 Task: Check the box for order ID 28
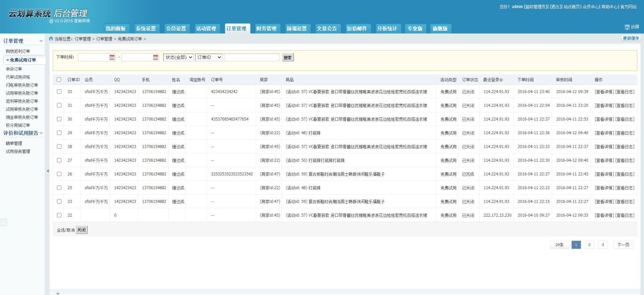tap(59, 146)
